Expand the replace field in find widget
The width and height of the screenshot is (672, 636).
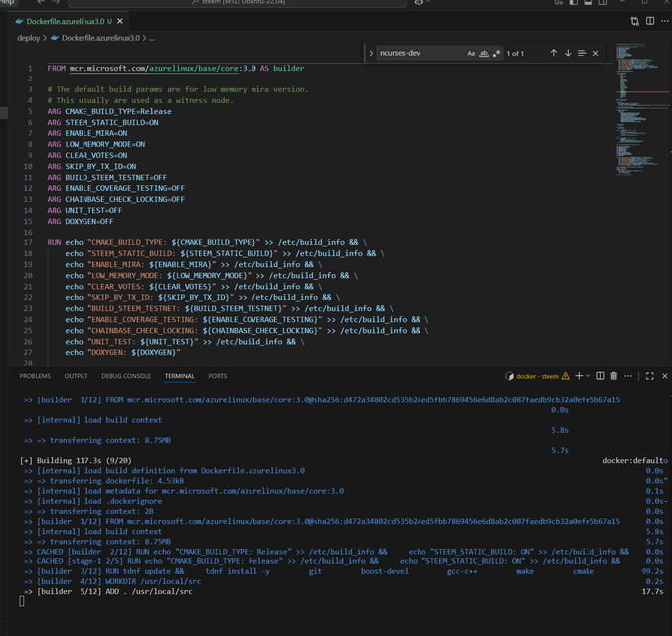[x=371, y=53]
